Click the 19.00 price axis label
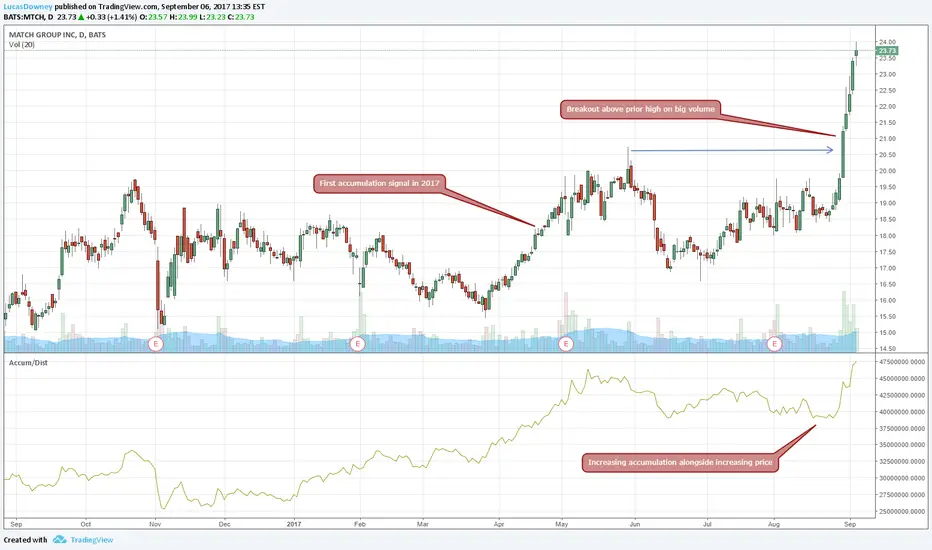Screen dimensions: 932x550 (887, 203)
